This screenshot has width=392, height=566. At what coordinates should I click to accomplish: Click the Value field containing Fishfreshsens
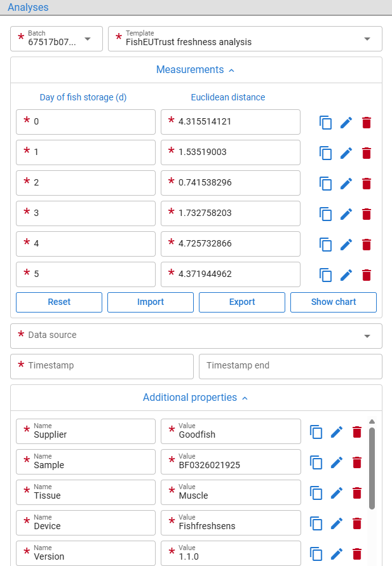(231, 523)
